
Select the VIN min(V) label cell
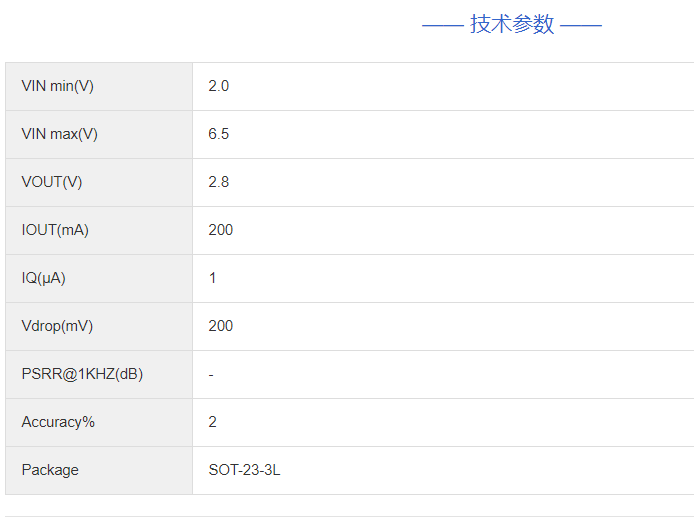[58, 86]
